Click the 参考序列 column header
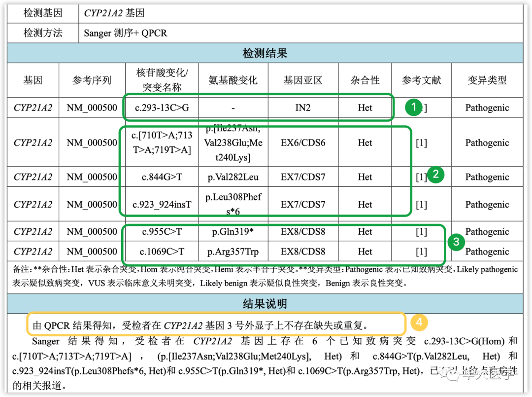The height and width of the screenshot is (397, 532). tap(92, 80)
